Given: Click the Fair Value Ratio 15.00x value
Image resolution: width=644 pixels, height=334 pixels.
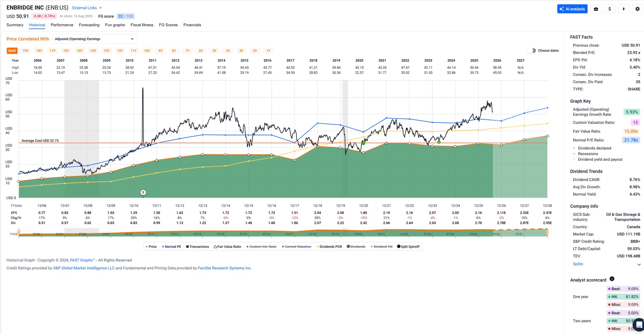Looking at the screenshot, I should tap(631, 131).
